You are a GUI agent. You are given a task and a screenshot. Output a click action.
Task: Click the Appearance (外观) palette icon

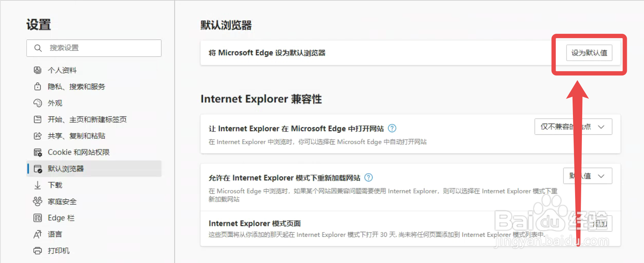(x=38, y=103)
